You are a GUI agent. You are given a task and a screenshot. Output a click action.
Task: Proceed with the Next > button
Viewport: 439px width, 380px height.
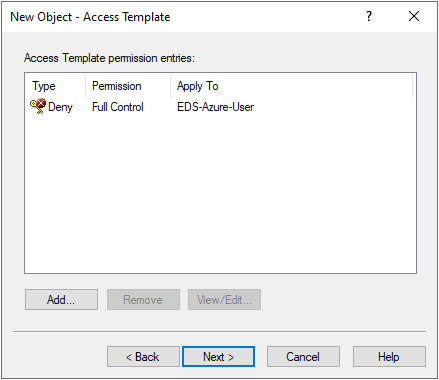[x=219, y=356]
